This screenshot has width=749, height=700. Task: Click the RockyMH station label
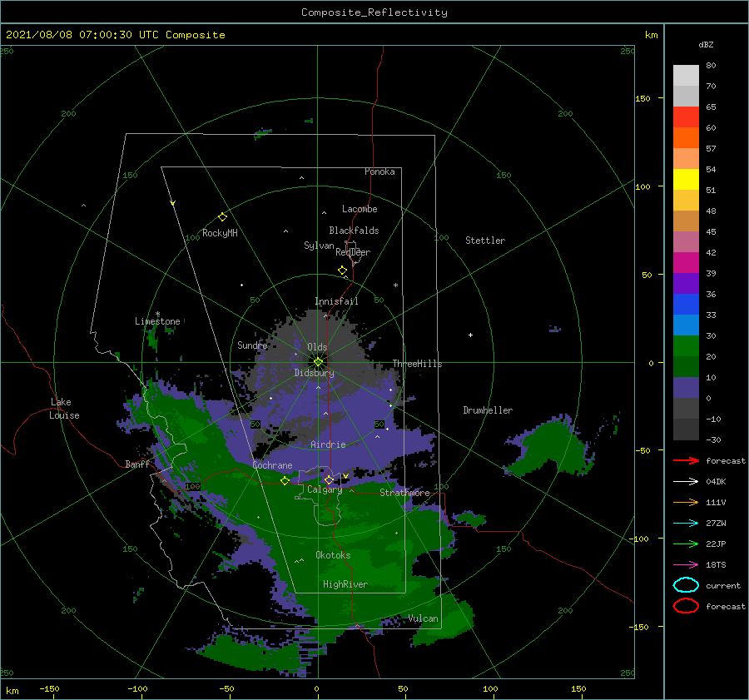point(220,233)
